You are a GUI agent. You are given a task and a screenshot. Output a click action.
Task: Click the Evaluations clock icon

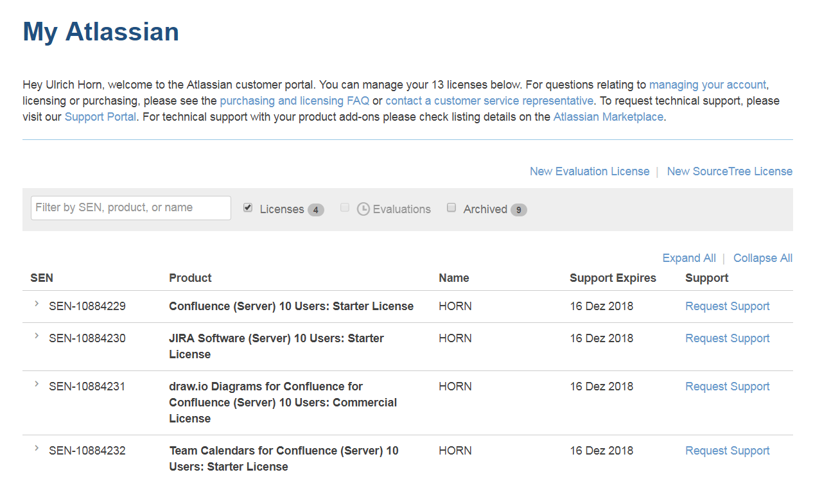pos(363,209)
